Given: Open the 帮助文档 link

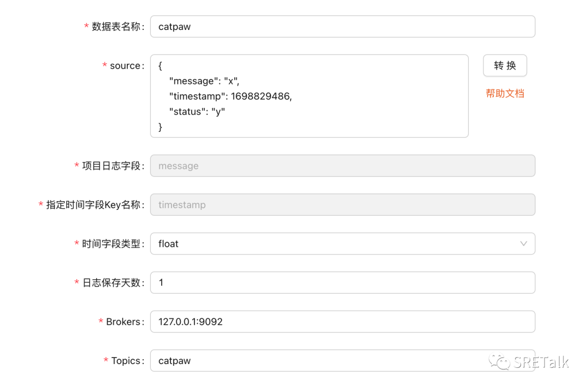Looking at the screenshot, I should (505, 93).
